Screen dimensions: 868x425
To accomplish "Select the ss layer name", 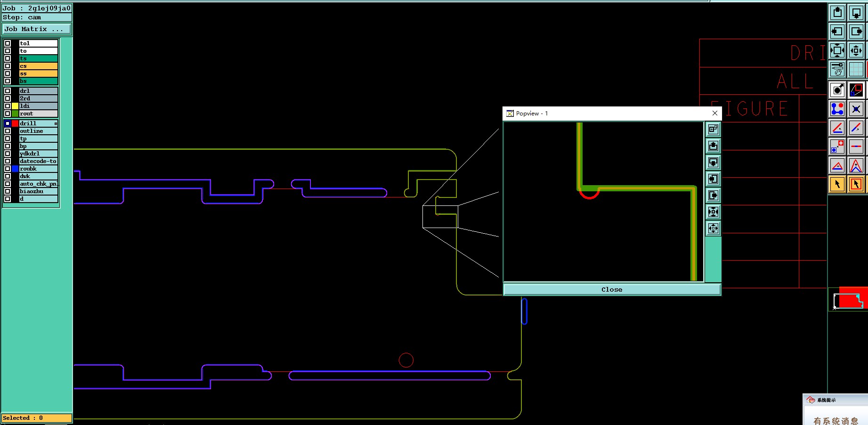I will (x=38, y=74).
